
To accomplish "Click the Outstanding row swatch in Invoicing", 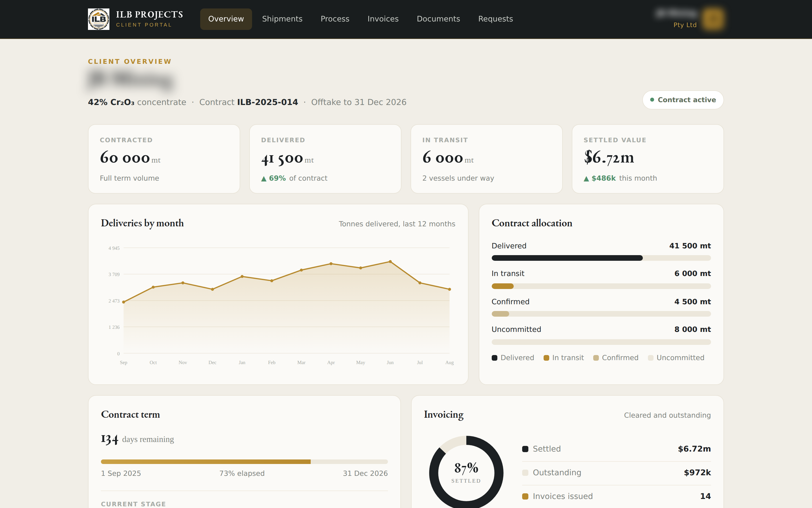I will click(525, 473).
